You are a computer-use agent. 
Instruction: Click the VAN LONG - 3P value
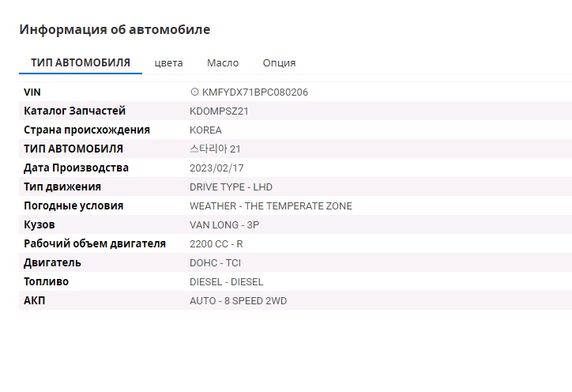tap(224, 225)
